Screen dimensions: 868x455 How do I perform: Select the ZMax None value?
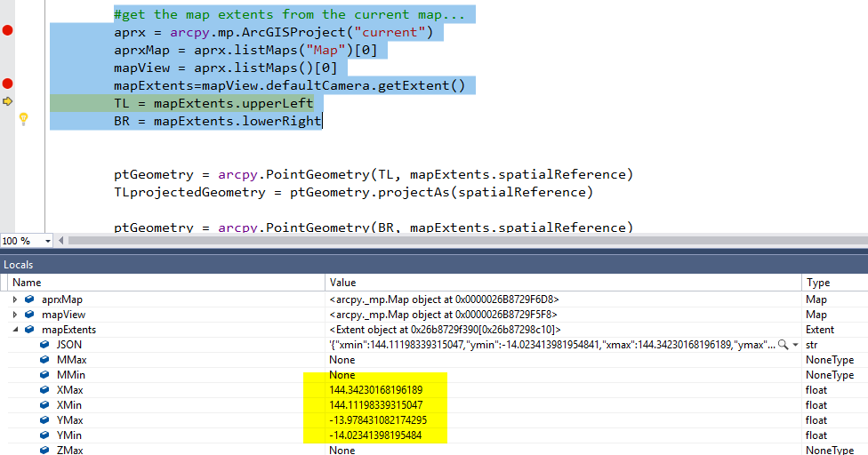click(342, 450)
